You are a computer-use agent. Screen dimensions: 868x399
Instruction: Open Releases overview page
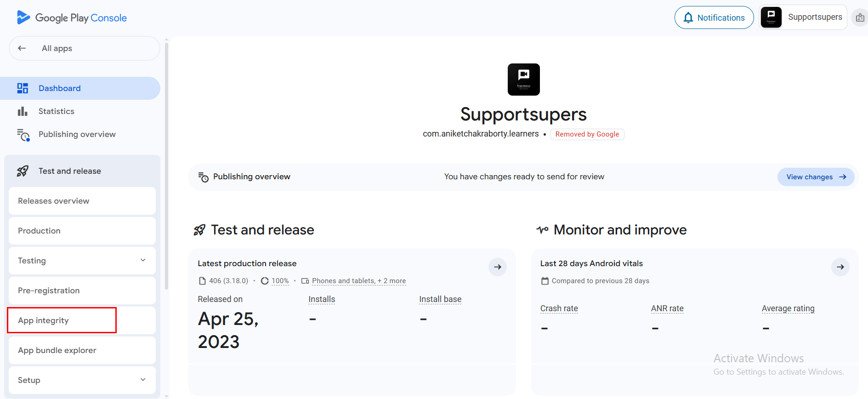pos(54,201)
